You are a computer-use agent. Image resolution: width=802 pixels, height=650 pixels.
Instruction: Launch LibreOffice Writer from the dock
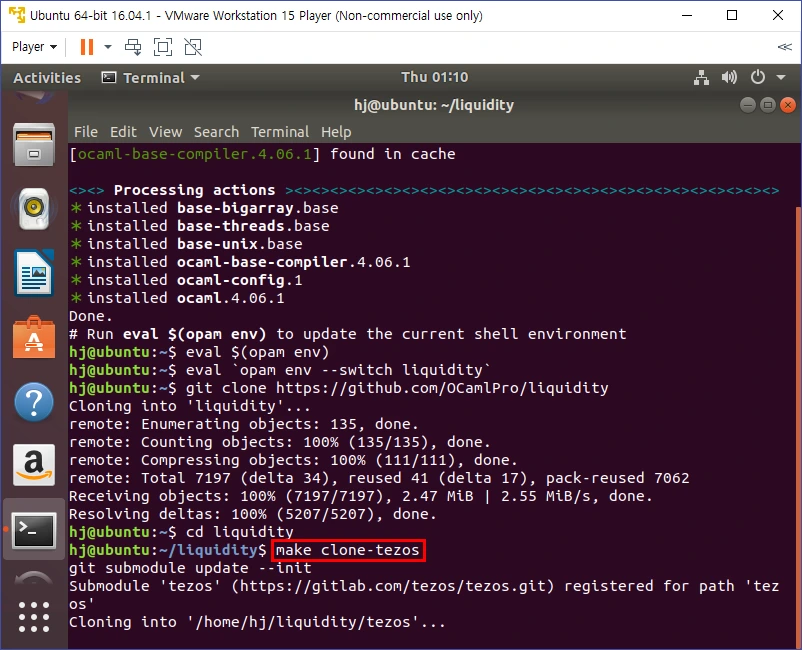coord(34,273)
